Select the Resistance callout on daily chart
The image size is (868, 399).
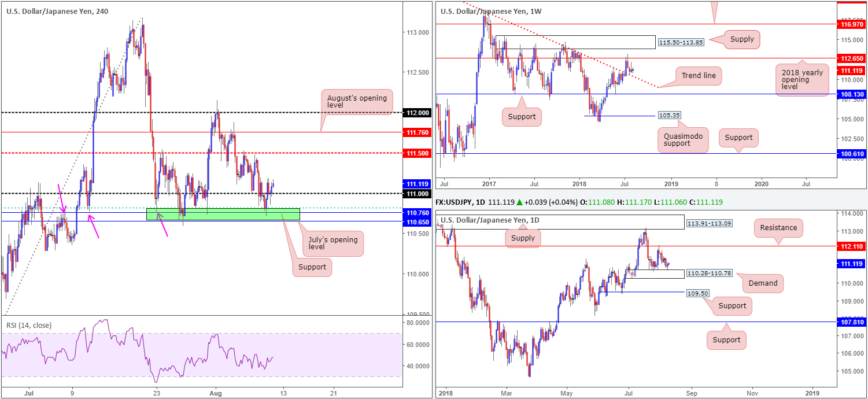point(778,228)
